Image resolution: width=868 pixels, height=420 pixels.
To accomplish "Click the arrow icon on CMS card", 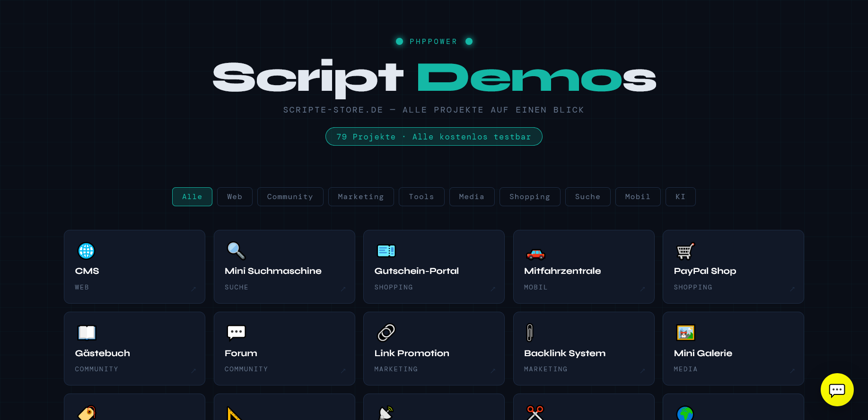I will tap(193, 289).
